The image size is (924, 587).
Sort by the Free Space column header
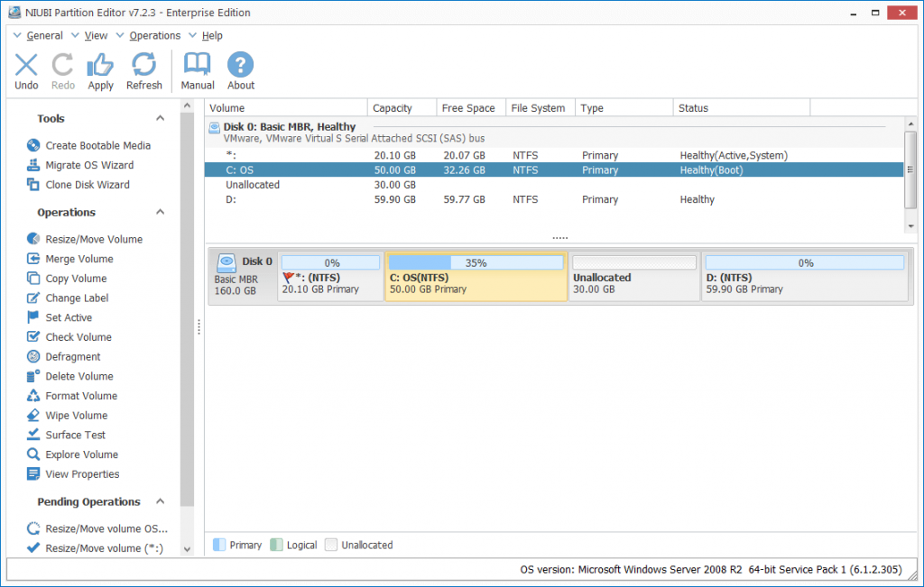point(467,108)
